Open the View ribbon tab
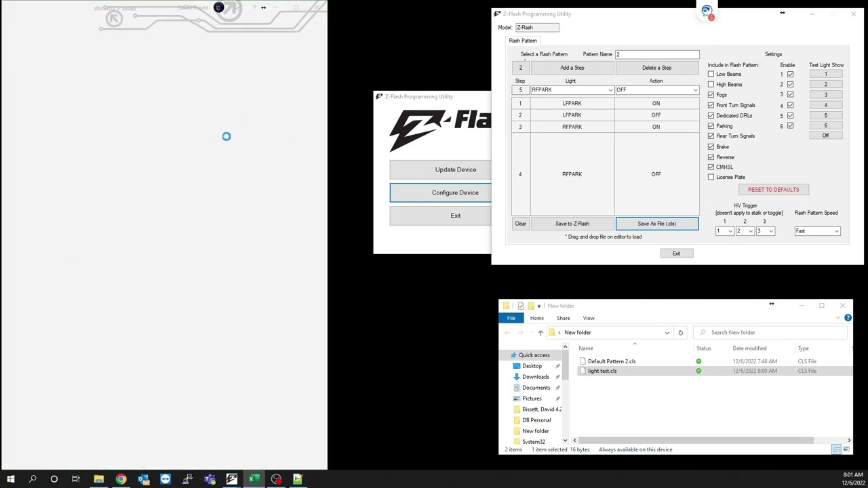Viewport: 868px width, 488px height. pos(589,318)
